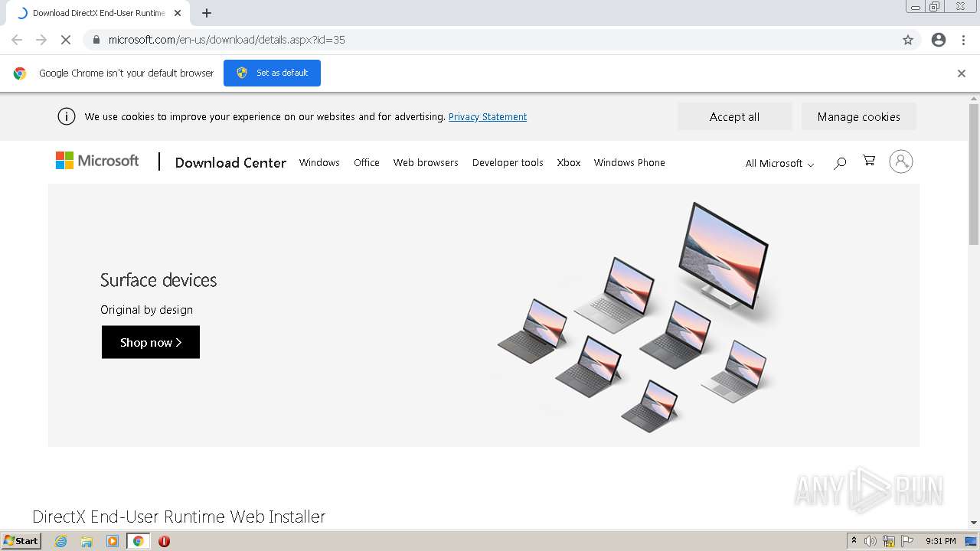Open the site search magnifier

[840, 162]
